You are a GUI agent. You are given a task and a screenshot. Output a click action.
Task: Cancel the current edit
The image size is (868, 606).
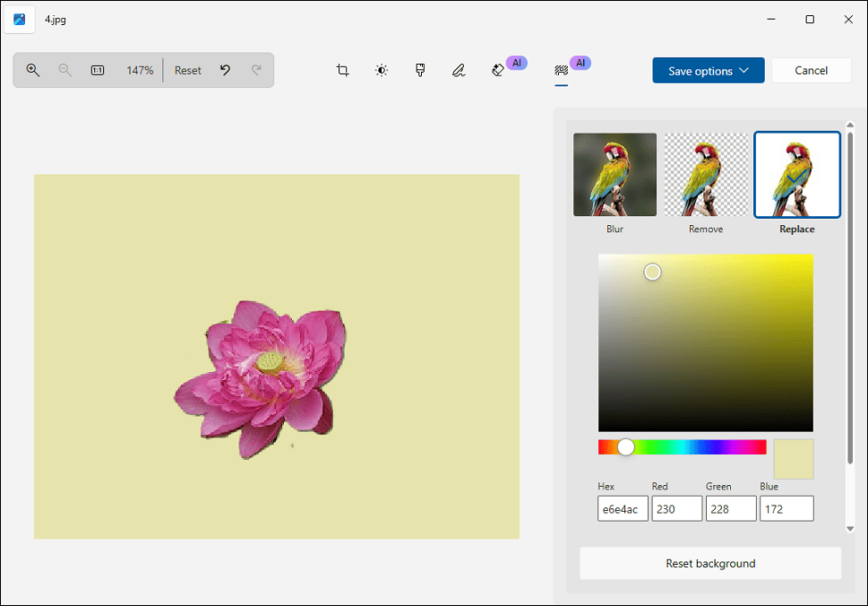pyautogui.click(x=810, y=70)
